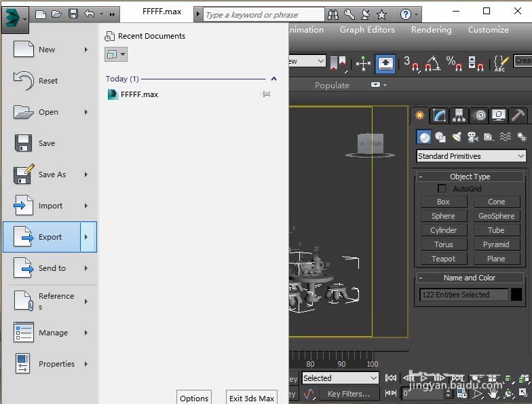The image size is (532, 404).
Task: Choose Reset from the application menu
Action: point(50,81)
